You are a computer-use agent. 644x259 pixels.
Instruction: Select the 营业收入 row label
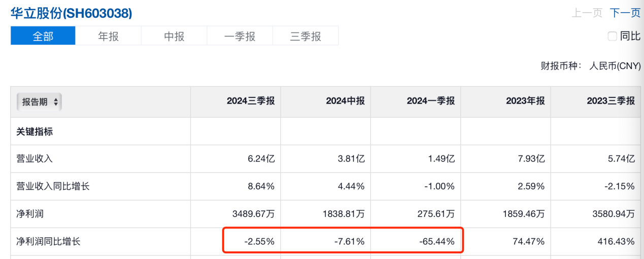[x=35, y=158]
